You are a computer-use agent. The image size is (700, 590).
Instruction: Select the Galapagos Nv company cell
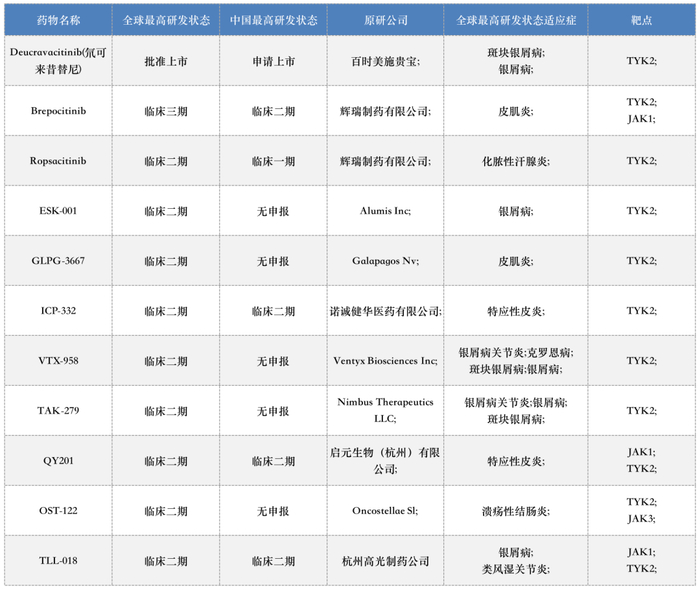385,261
